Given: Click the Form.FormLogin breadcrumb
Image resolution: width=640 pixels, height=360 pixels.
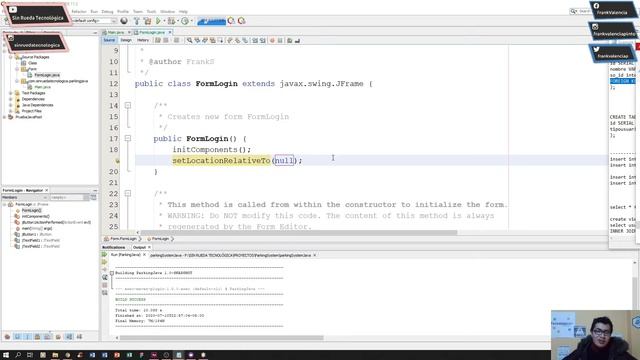Looking at the screenshot, I should 123,239.
